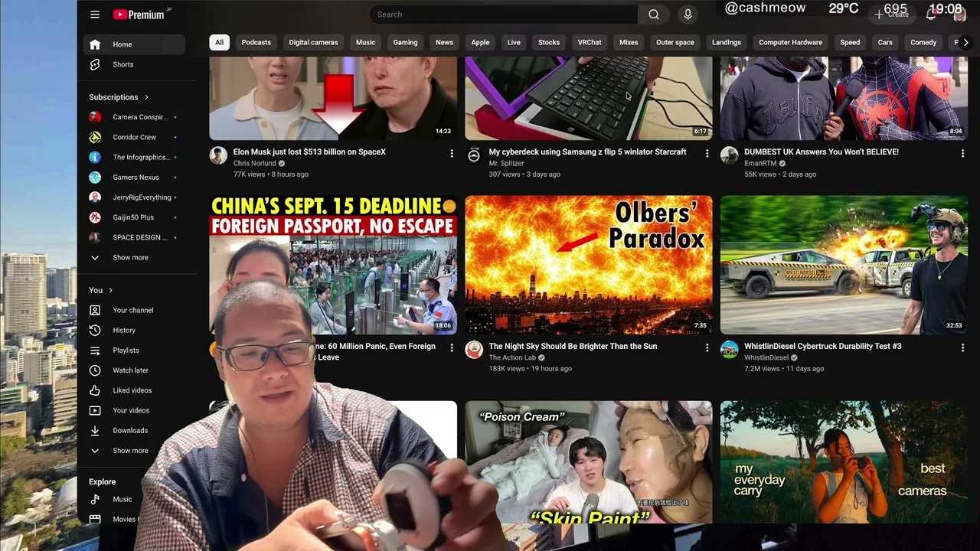Image resolution: width=980 pixels, height=551 pixels.
Task: Open options menu for cyberdeck video
Action: click(x=707, y=154)
